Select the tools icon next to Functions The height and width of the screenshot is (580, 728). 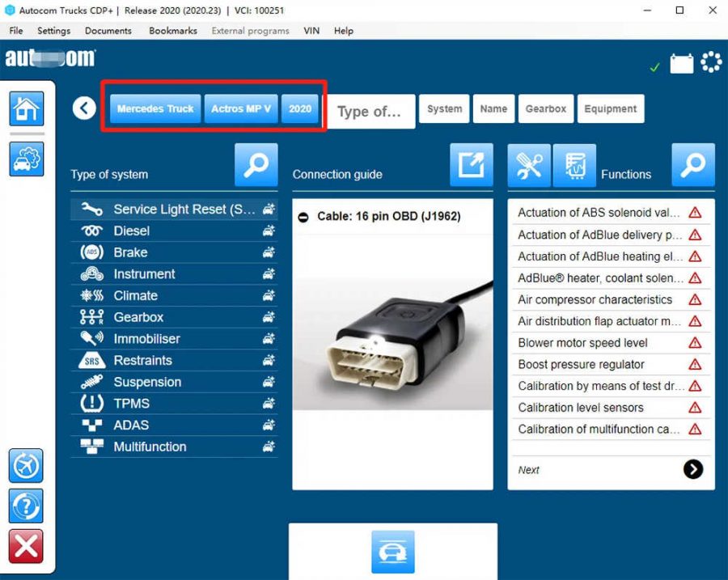tap(529, 165)
